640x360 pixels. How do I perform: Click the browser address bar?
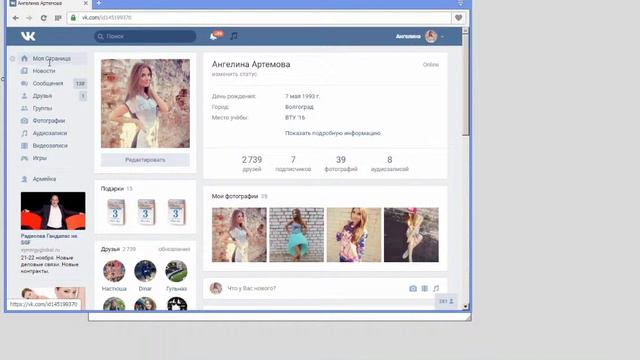pyautogui.click(x=260, y=18)
